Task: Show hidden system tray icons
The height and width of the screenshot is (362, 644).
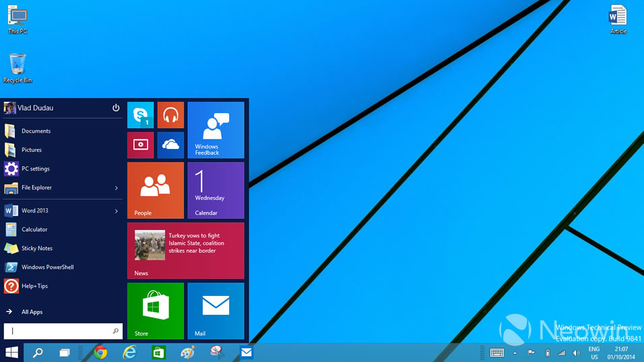Action: (515, 353)
